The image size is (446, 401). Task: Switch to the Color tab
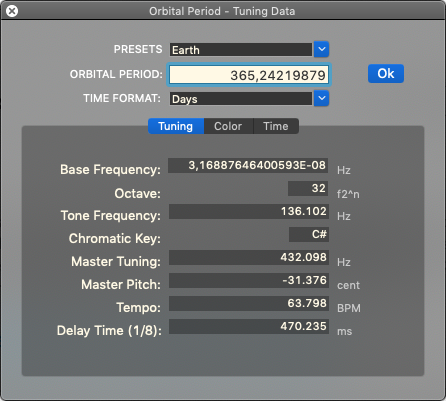pos(228,126)
